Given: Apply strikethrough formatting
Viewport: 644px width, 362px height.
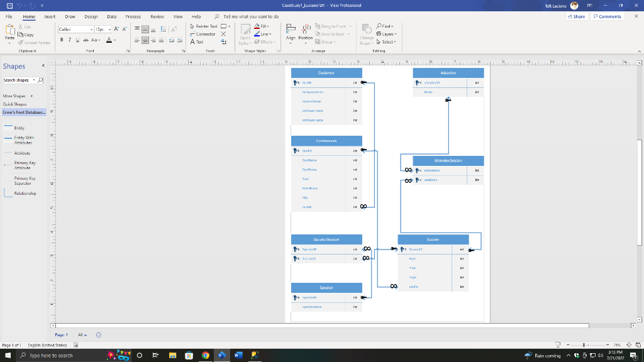Looking at the screenshot, I should click(86, 40).
